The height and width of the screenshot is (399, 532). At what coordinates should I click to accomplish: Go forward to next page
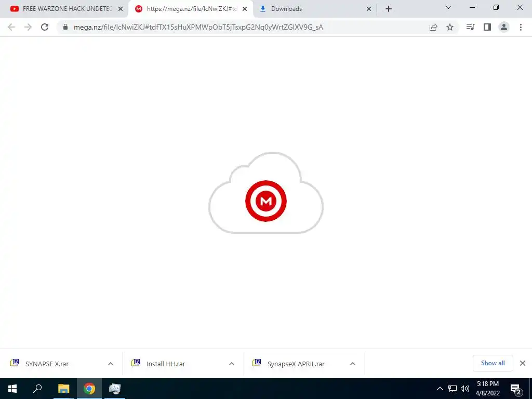tap(28, 27)
